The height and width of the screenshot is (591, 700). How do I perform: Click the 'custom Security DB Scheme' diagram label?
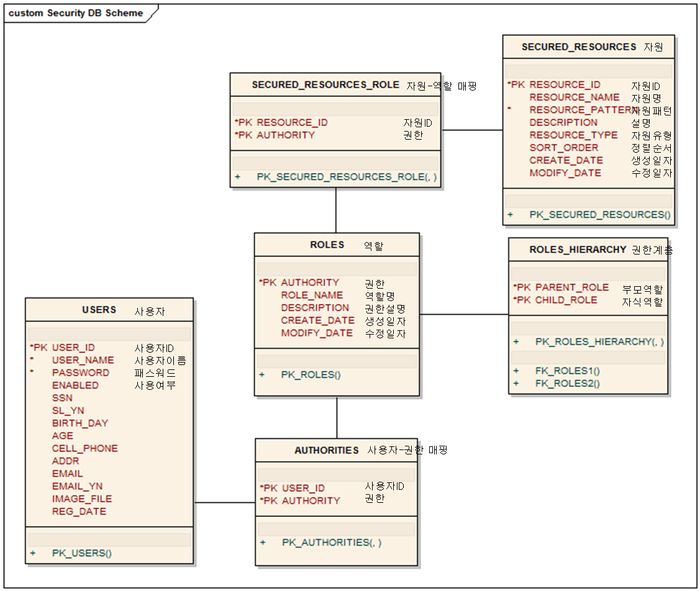click(x=76, y=13)
